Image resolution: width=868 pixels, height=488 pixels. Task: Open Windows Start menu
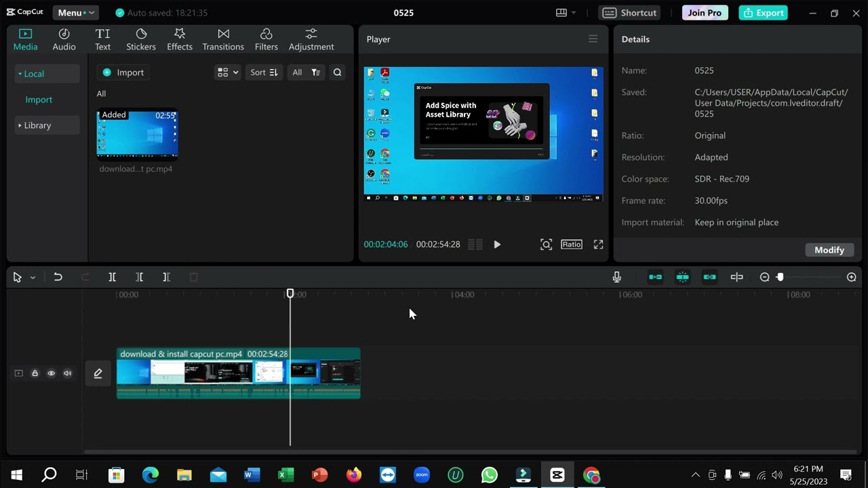tap(16, 475)
